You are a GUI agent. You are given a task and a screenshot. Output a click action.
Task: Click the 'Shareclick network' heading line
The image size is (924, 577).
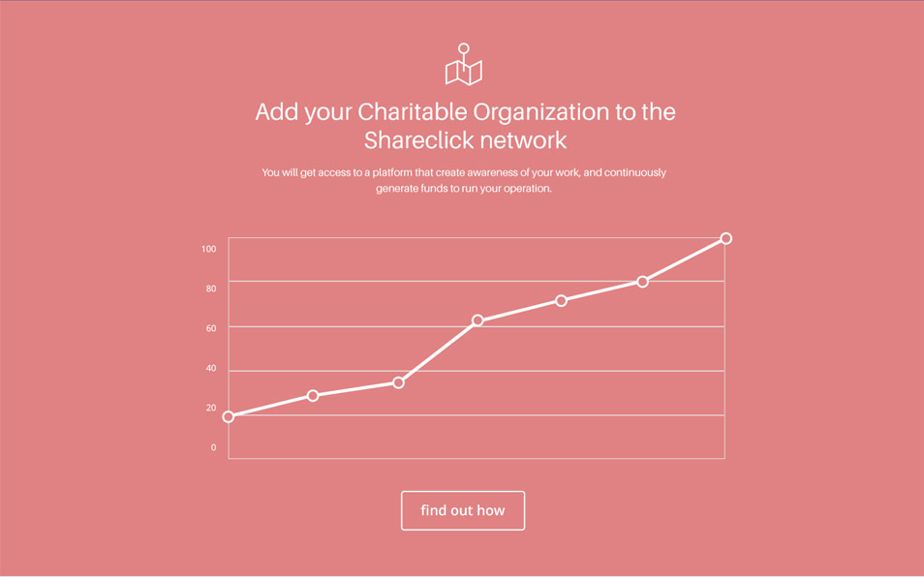pos(465,140)
